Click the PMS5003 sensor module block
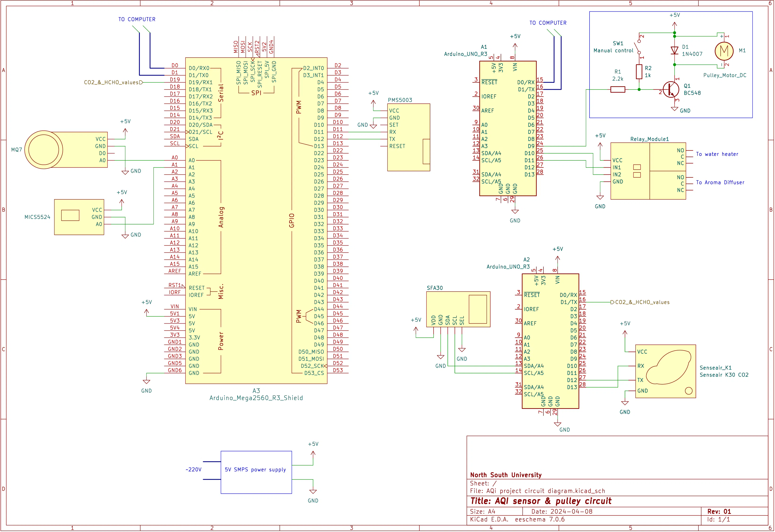The height and width of the screenshot is (532, 775). coord(409,137)
